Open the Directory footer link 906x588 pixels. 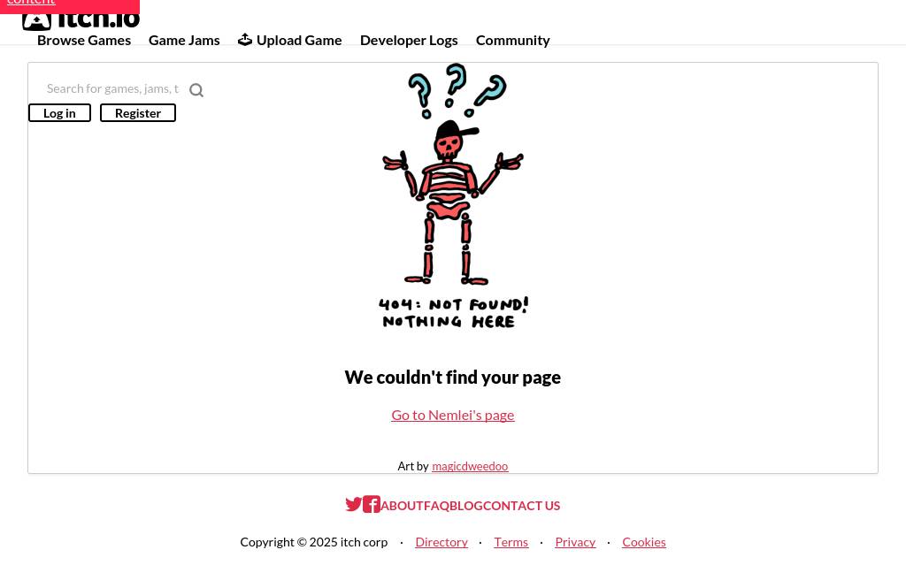441,542
